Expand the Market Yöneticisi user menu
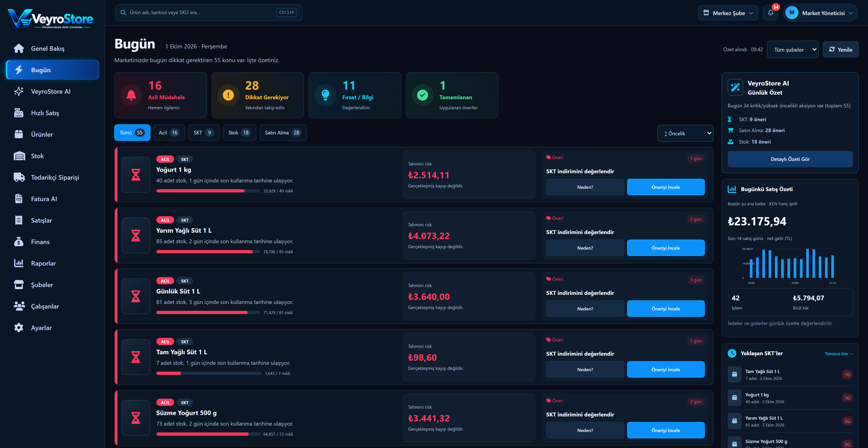Screen dimensions: 868x448 [x=820, y=13]
